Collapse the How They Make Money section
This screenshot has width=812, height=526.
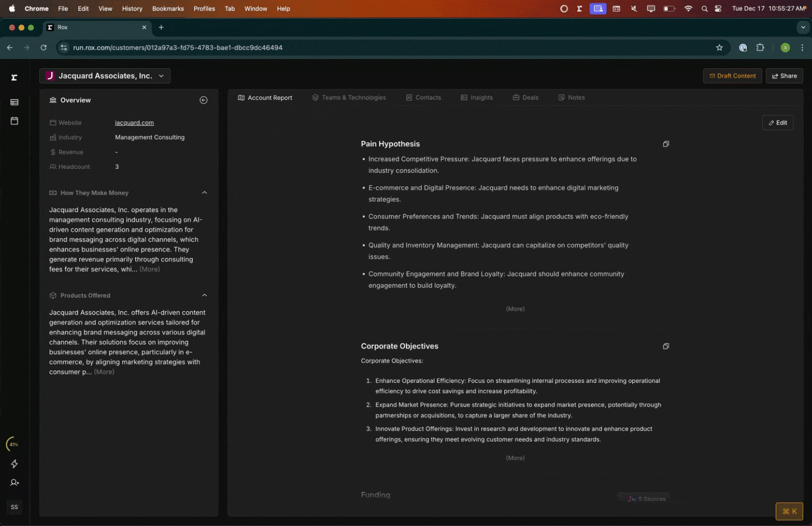pyautogui.click(x=204, y=193)
